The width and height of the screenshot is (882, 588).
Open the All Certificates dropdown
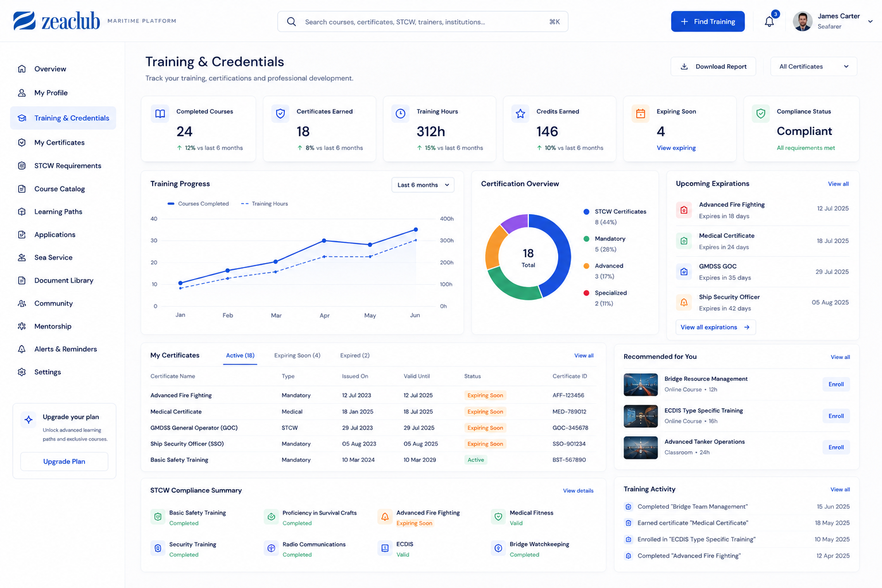(814, 67)
